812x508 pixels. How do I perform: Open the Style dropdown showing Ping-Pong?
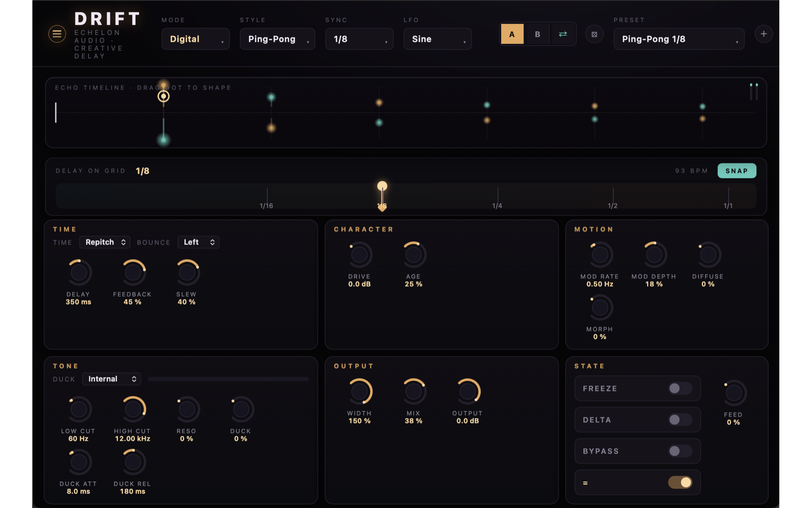(277, 39)
